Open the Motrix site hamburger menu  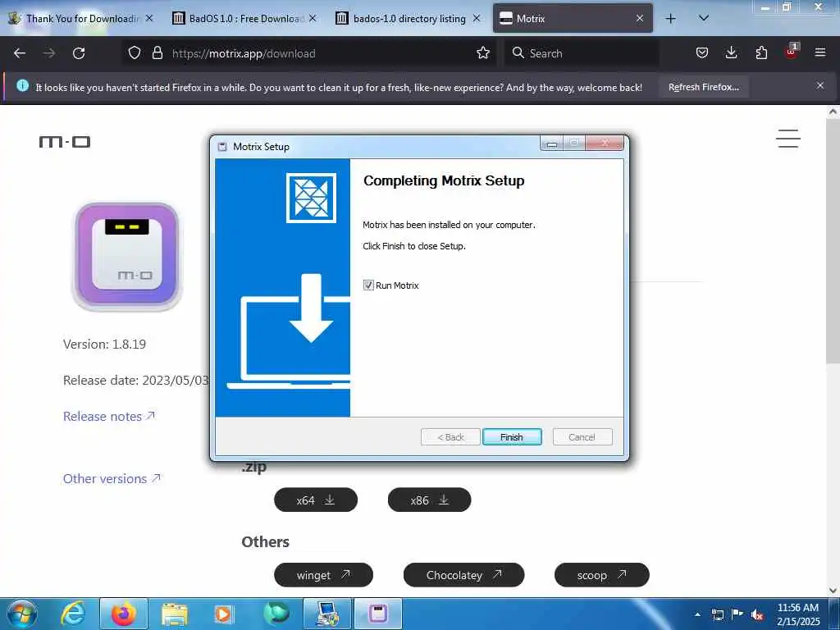pos(788,138)
